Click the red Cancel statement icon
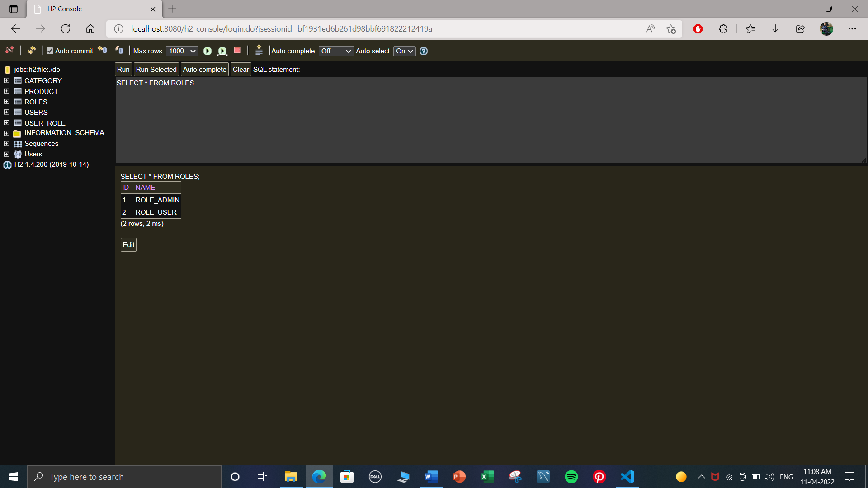Screen dimensions: 868x488 click(x=237, y=51)
